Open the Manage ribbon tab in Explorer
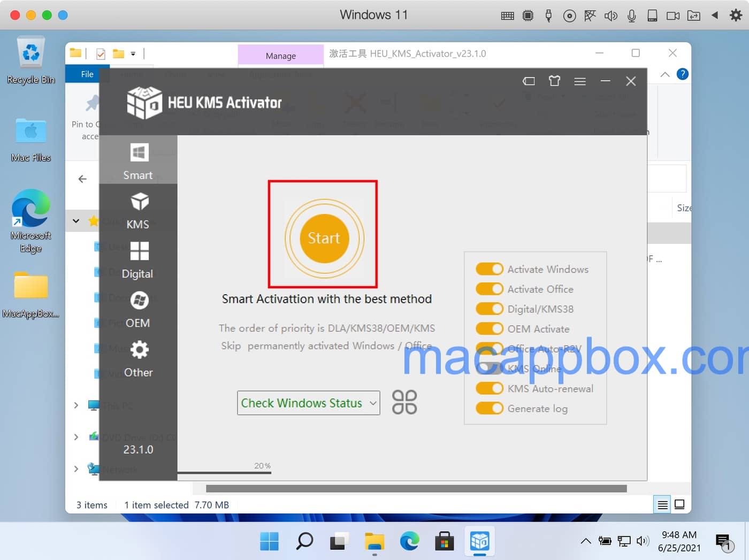Image resolution: width=749 pixels, height=560 pixels. (x=281, y=56)
